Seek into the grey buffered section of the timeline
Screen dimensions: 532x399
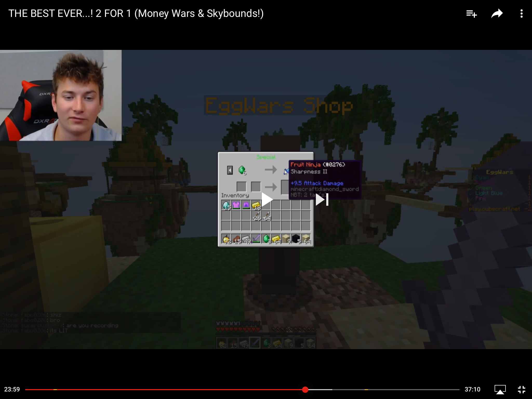pos(320,389)
